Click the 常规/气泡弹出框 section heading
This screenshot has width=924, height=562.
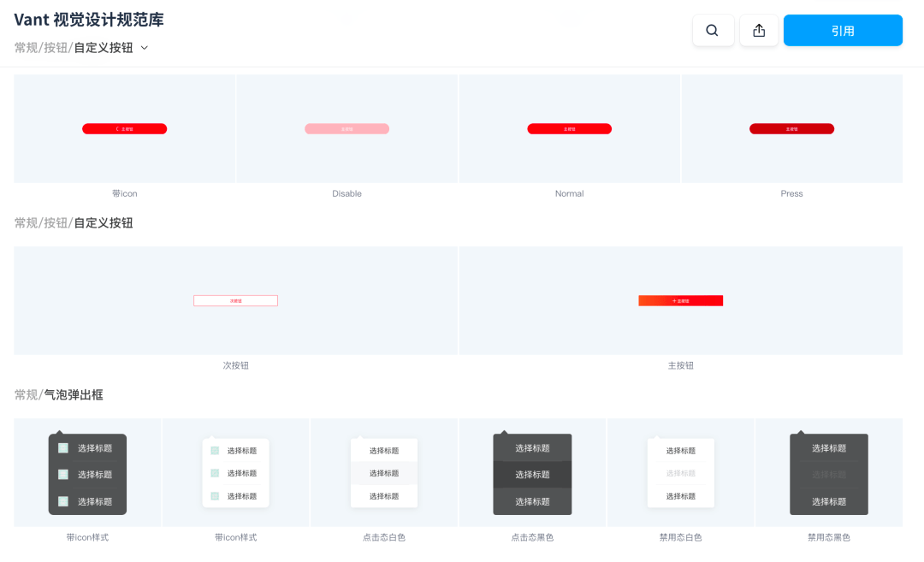pyautogui.click(x=59, y=395)
